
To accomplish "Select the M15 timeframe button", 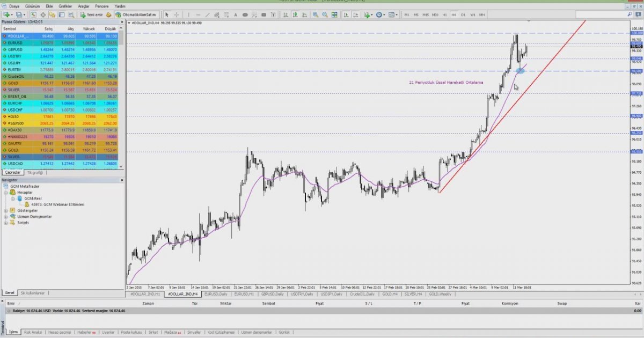I will 426,15.
